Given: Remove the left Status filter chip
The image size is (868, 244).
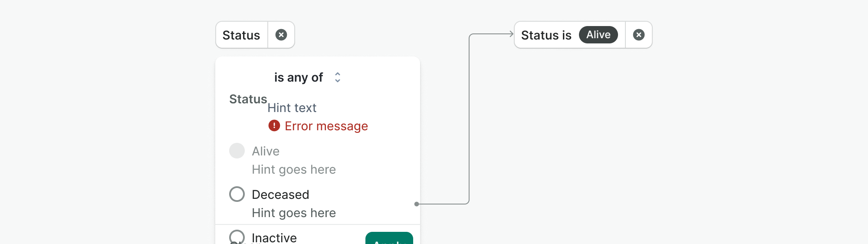Looking at the screenshot, I should click(281, 35).
